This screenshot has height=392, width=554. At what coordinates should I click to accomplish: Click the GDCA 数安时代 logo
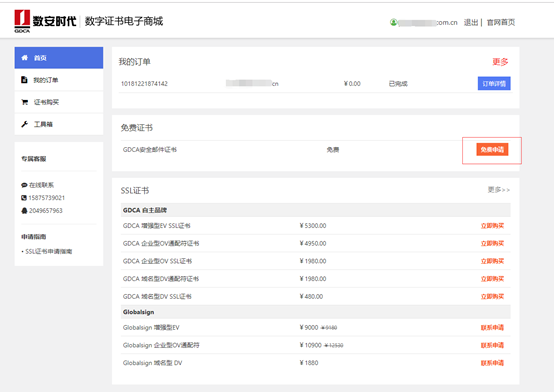pos(45,21)
